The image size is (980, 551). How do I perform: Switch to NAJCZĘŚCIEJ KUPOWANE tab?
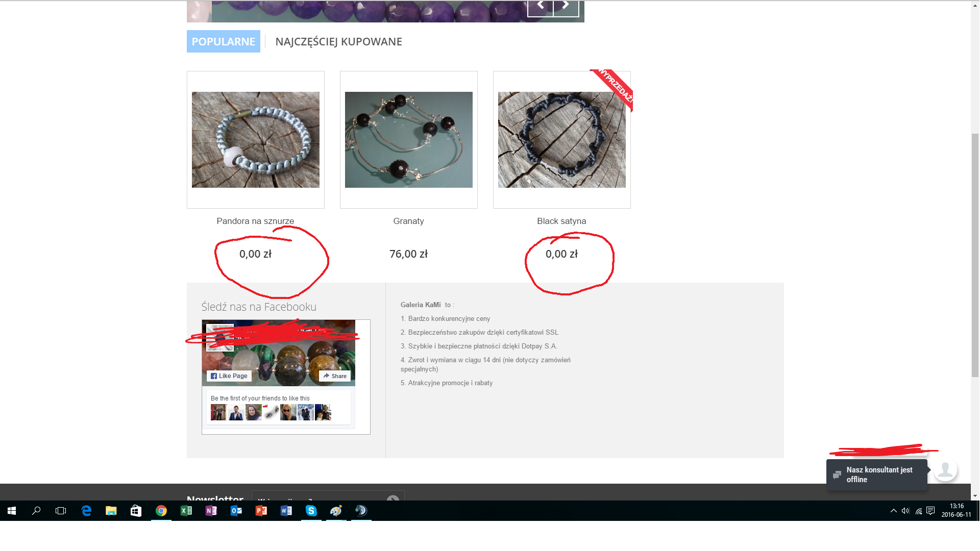coord(338,42)
